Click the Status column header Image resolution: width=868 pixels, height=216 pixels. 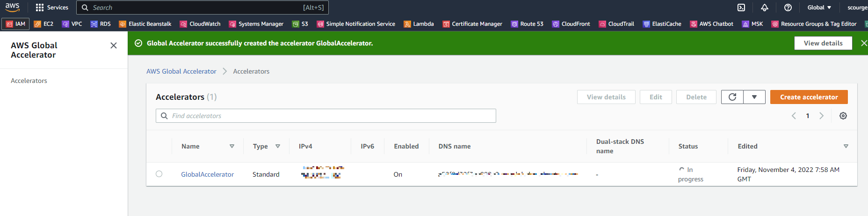[x=688, y=146]
